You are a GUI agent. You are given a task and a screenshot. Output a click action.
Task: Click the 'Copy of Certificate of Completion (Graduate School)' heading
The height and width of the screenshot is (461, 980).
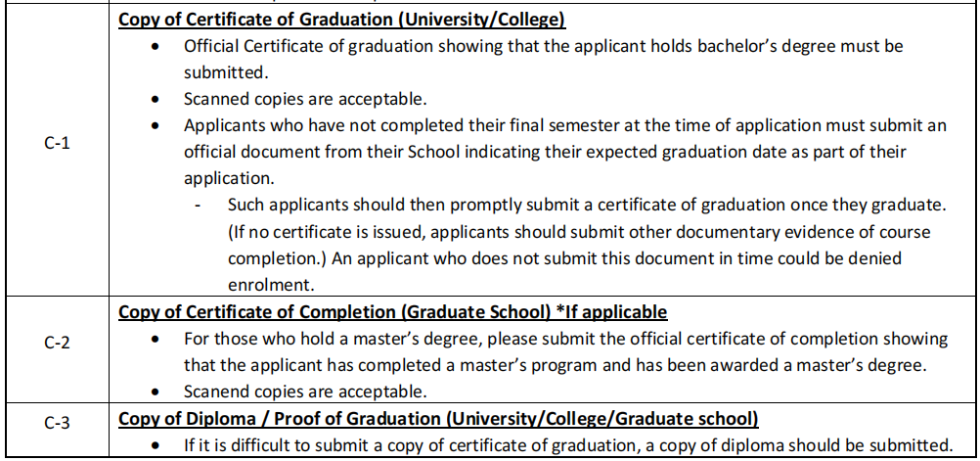(392, 312)
